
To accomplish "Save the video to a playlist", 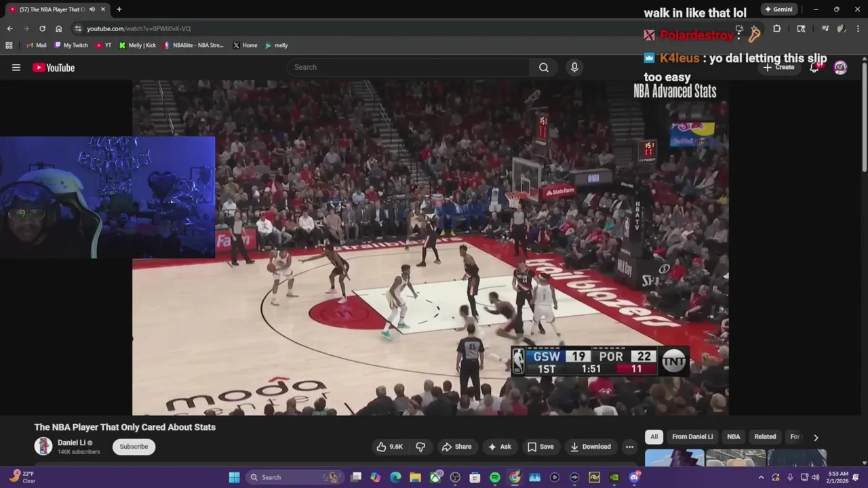I will (x=540, y=447).
